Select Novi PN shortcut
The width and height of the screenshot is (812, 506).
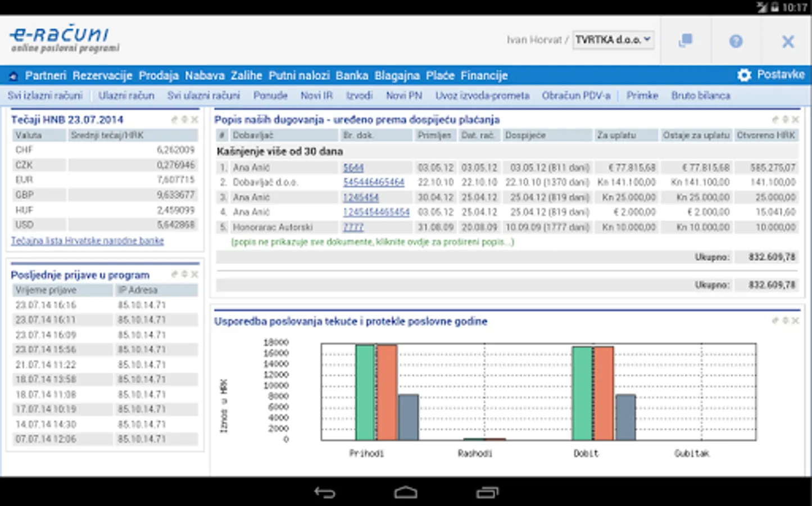click(x=404, y=96)
